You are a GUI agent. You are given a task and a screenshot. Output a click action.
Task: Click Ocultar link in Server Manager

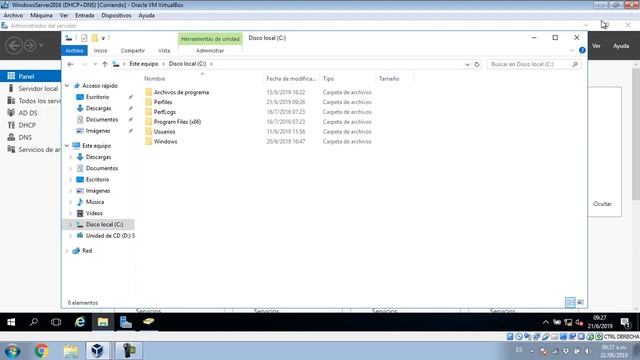tap(602, 204)
